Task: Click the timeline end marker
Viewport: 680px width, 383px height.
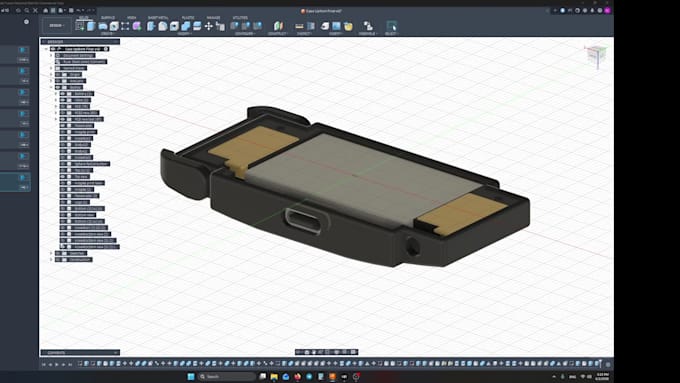Action: pos(600,363)
